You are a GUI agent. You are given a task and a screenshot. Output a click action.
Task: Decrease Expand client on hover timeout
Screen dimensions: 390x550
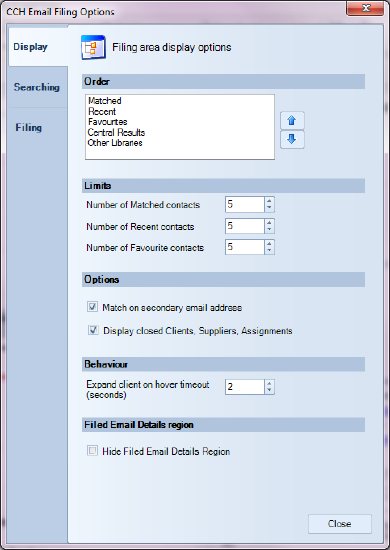269,390
